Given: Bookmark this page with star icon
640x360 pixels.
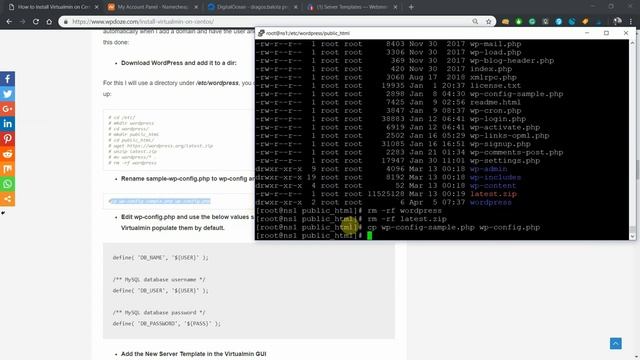Looking at the screenshot, I should click(x=489, y=22).
